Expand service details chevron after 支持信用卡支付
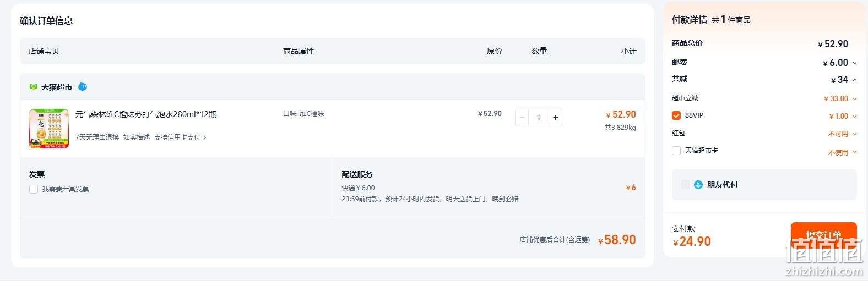Screen dimensions: 868x281 pos(205,137)
